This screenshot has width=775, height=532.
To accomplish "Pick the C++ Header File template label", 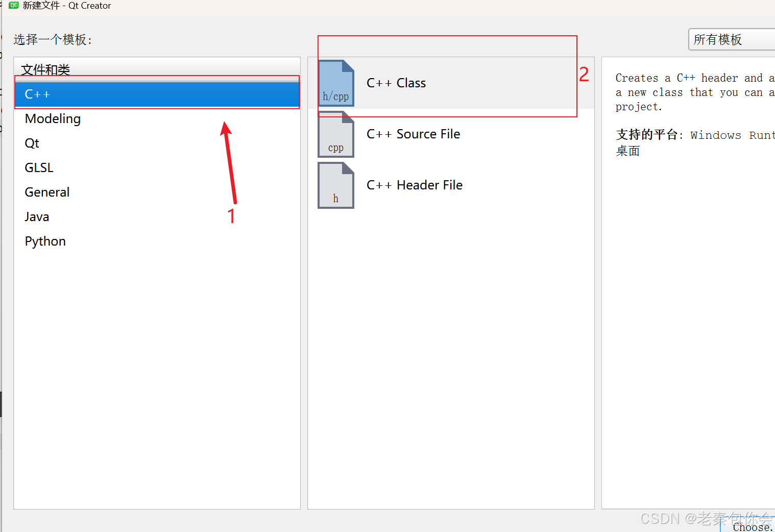I will 415,185.
